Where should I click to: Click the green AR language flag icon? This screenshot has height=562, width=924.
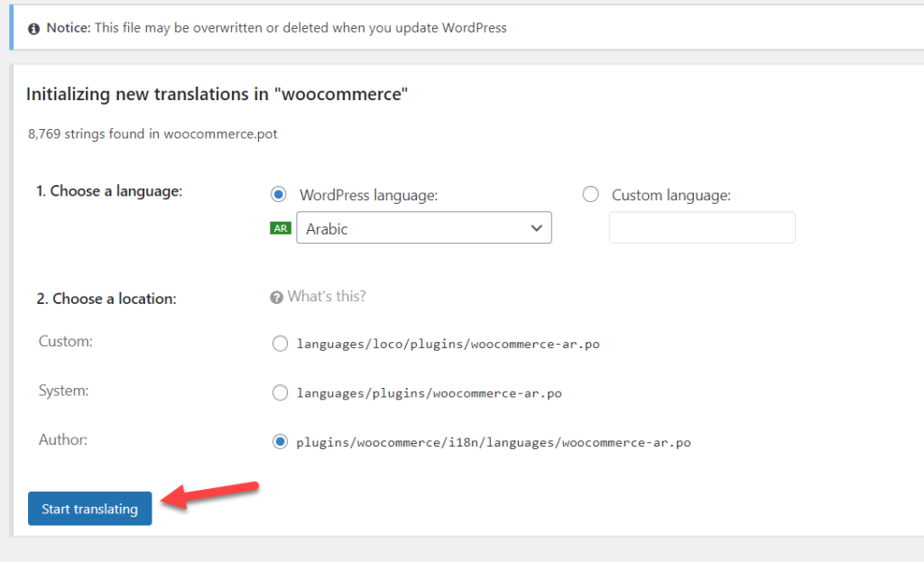pos(281,228)
